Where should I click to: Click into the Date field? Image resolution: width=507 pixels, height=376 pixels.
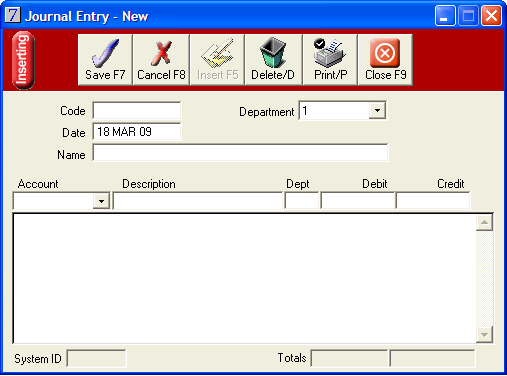pos(137,132)
